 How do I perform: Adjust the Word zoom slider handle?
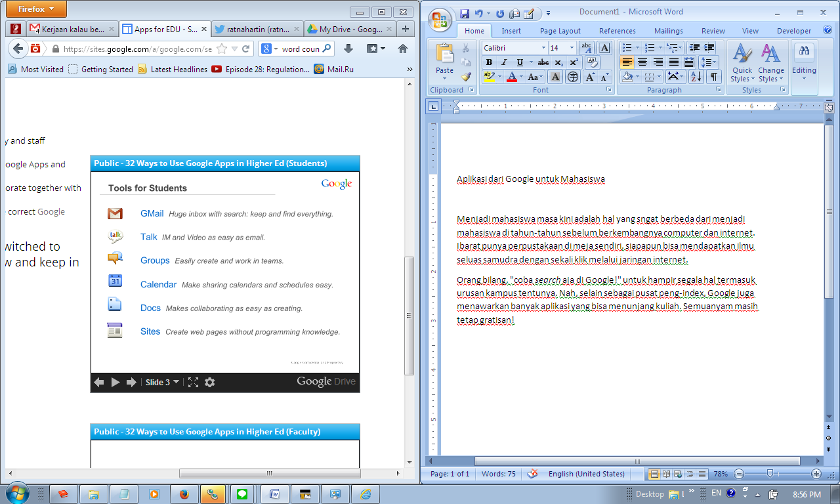(770, 474)
